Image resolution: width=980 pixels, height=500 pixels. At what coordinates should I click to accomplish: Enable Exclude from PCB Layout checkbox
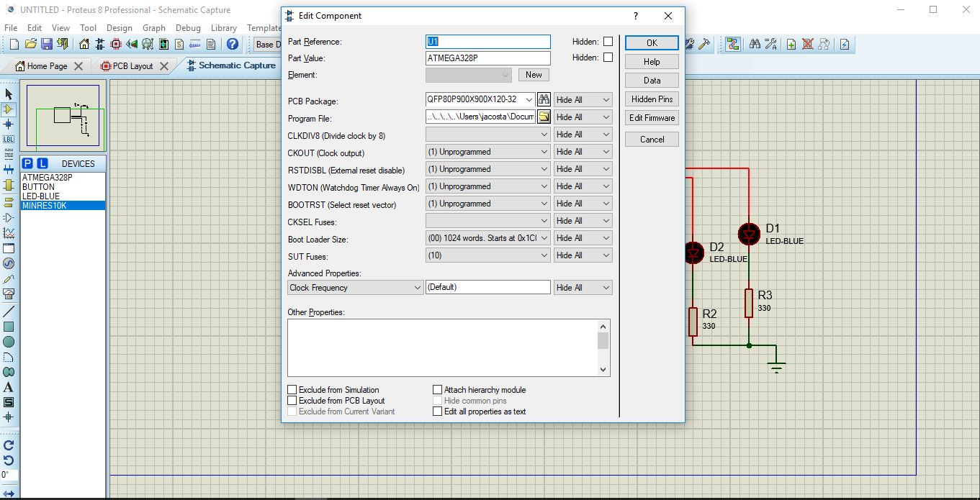[292, 401]
